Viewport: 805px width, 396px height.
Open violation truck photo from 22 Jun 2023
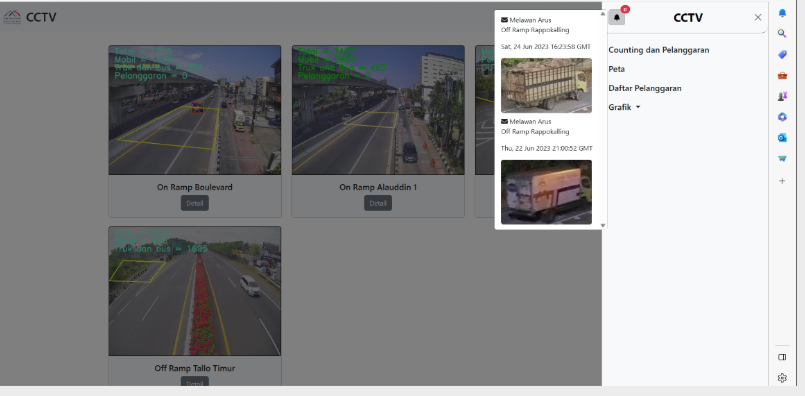click(546, 192)
